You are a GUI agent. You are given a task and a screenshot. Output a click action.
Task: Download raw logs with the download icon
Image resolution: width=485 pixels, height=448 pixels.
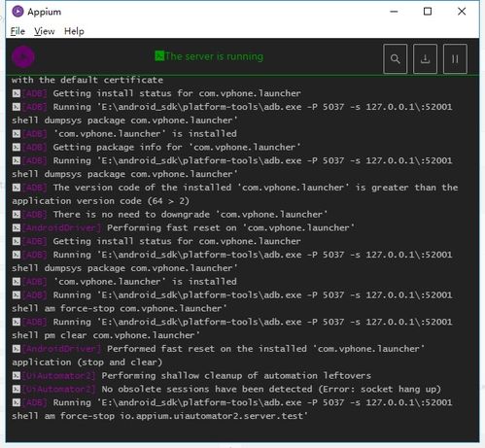tap(425, 59)
